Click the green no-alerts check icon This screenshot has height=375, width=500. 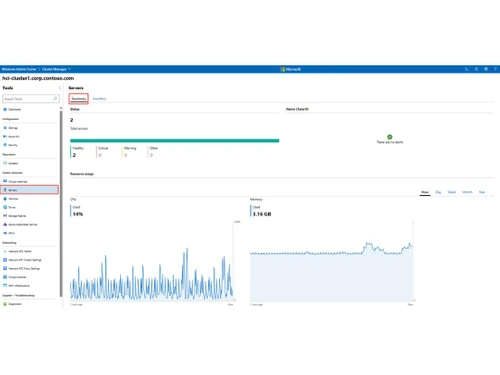(x=390, y=137)
